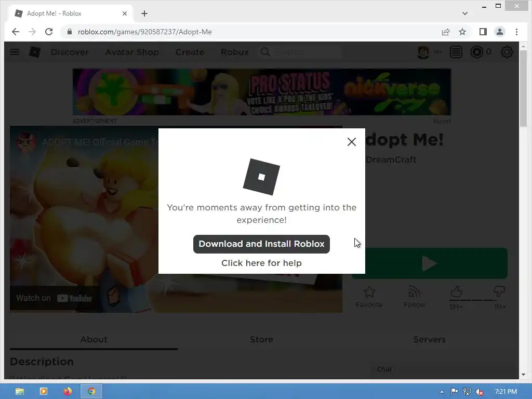Screen dimensions: 532x399
Task: Click the browser forward arrow
Action: [32, 32]
